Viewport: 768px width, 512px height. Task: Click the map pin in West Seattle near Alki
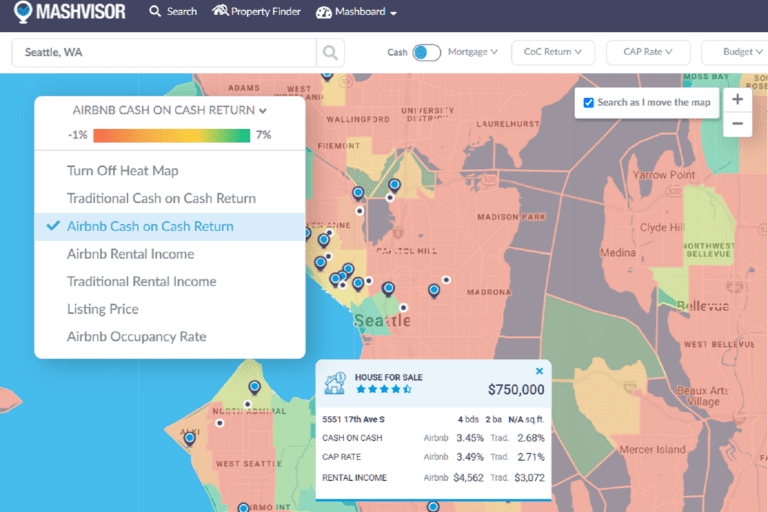pos(189,438)
